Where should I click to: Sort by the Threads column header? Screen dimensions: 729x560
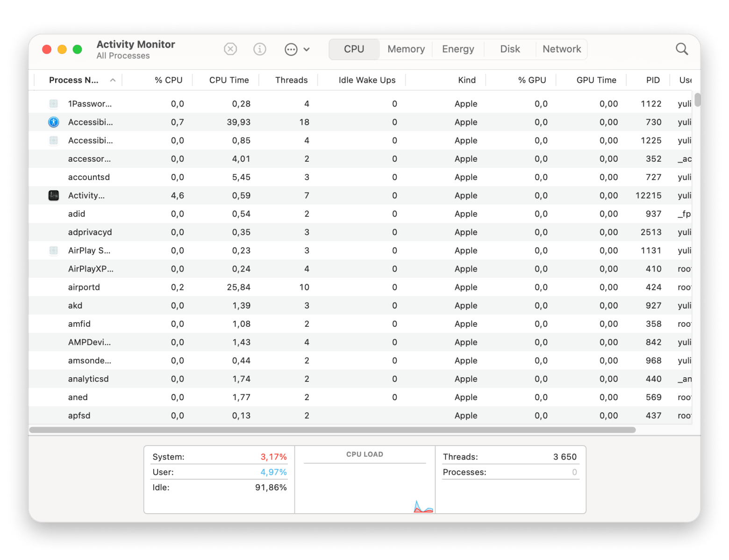tap(291, 80)
